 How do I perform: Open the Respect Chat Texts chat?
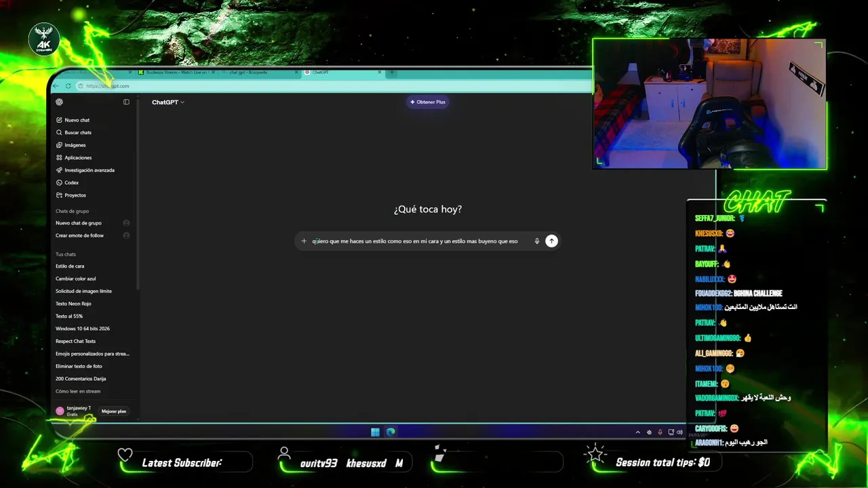coord(75,342)
